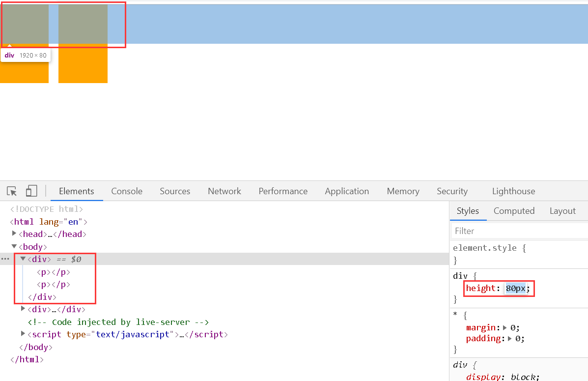Viewport: 588px width, 381px height.
Task: Focus the styles Filter input field
Action: [519, 231]
